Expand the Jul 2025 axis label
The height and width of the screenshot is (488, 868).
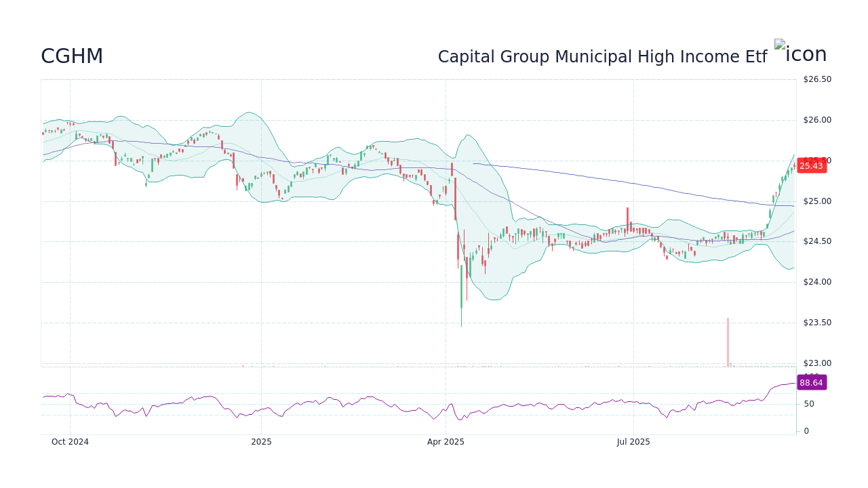pyautogui.click(x=634, y=441)
